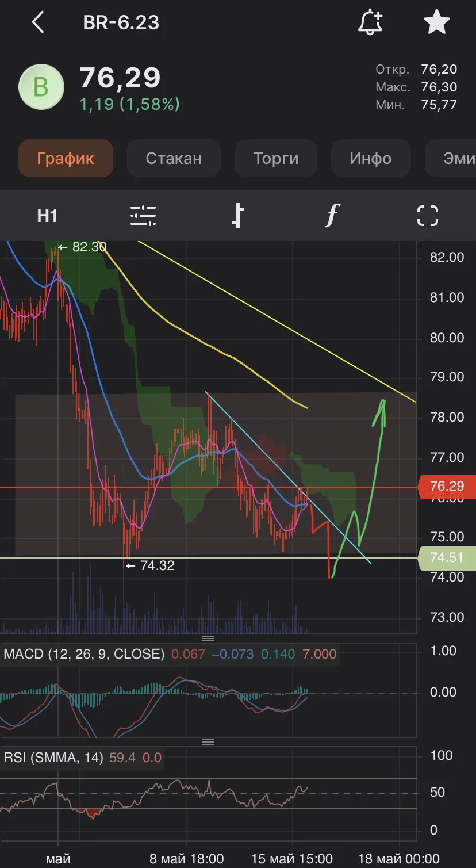Tap the 18 май 00:00 time axis label
This screenshot has height=868, width=476.
[x=399, y=859]
